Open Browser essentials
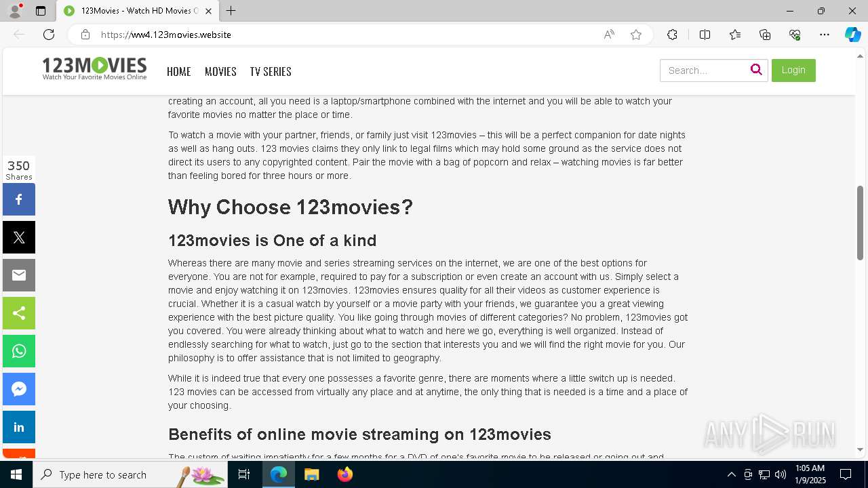This screenshot has height=488, width=868. point(795,35)
